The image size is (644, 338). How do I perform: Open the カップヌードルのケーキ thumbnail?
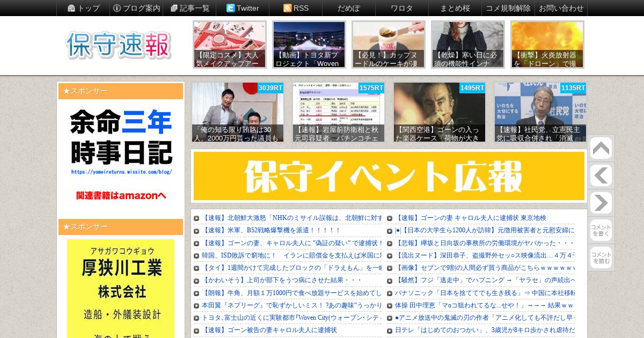[x=389, y=45]
